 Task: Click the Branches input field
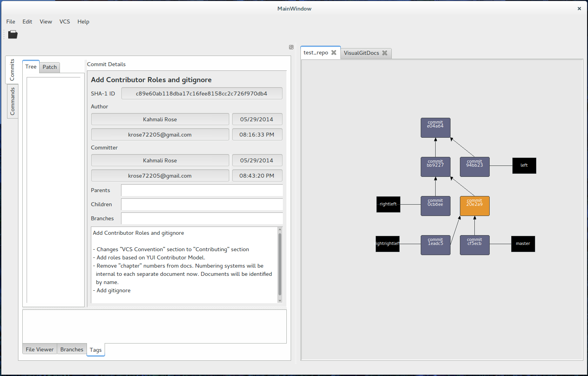click(x=202, y=218)
